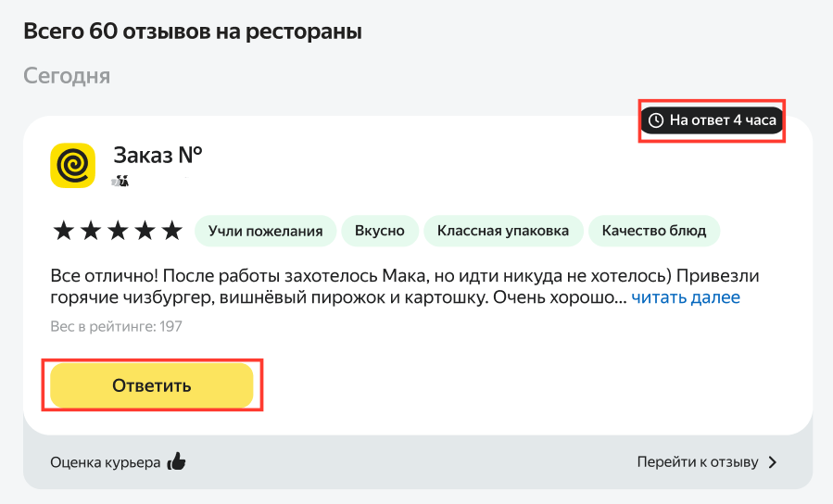
Task: Click the thumbs-up courier rating icon
Action: coord(176,462)
